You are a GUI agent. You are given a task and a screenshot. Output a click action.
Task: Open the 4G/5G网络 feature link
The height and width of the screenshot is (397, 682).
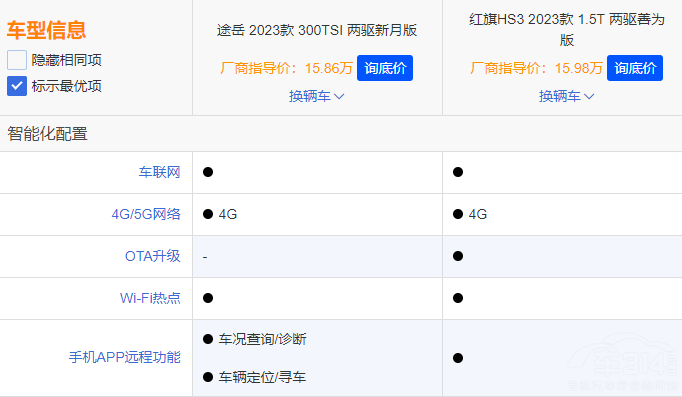coord(146,214)
